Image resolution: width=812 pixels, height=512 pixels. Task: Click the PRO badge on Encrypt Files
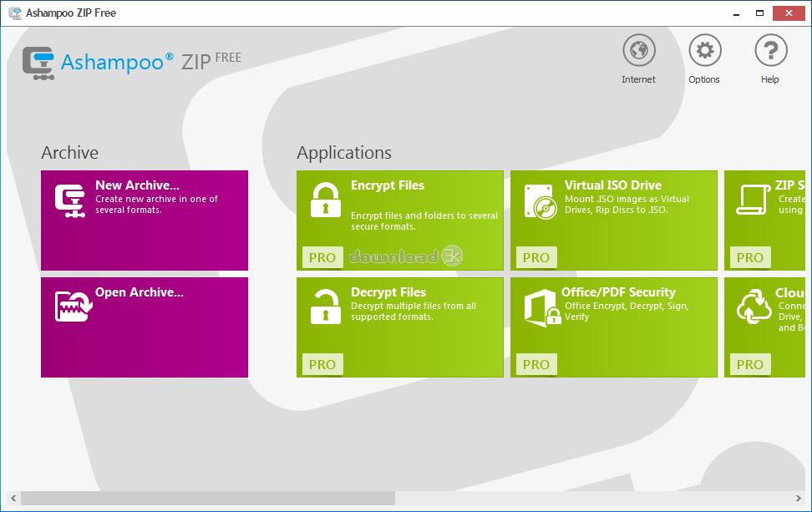click(322, 257)
